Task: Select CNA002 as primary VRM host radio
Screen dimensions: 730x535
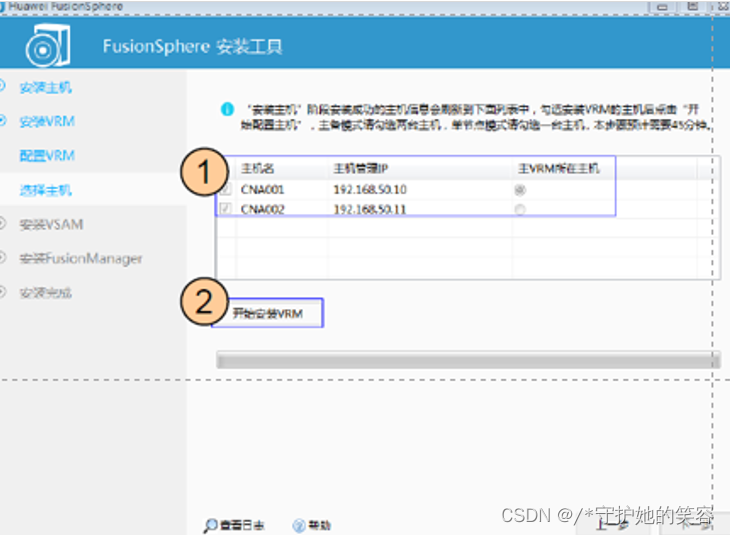Action: click(x=520, y=210)
